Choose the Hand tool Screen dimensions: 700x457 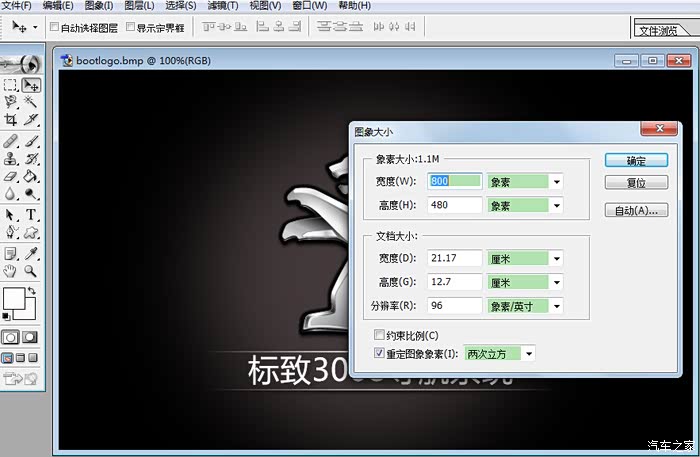pos(10,270)
